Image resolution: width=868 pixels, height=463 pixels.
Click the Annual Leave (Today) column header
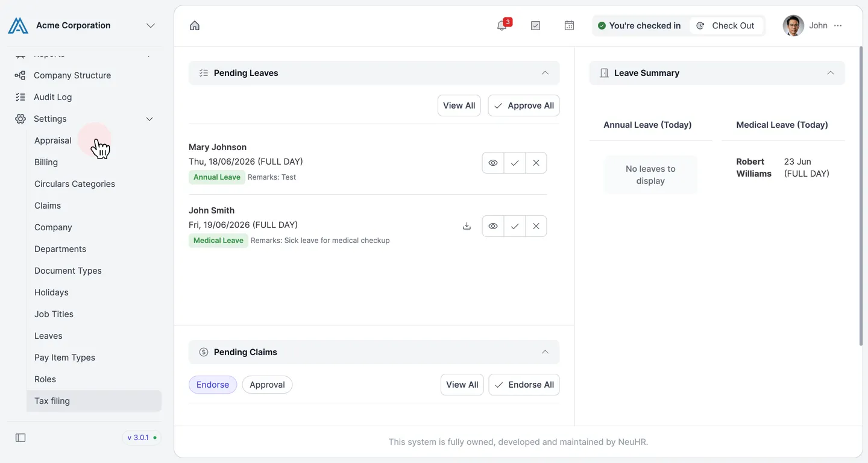click(x=647, y=125)
